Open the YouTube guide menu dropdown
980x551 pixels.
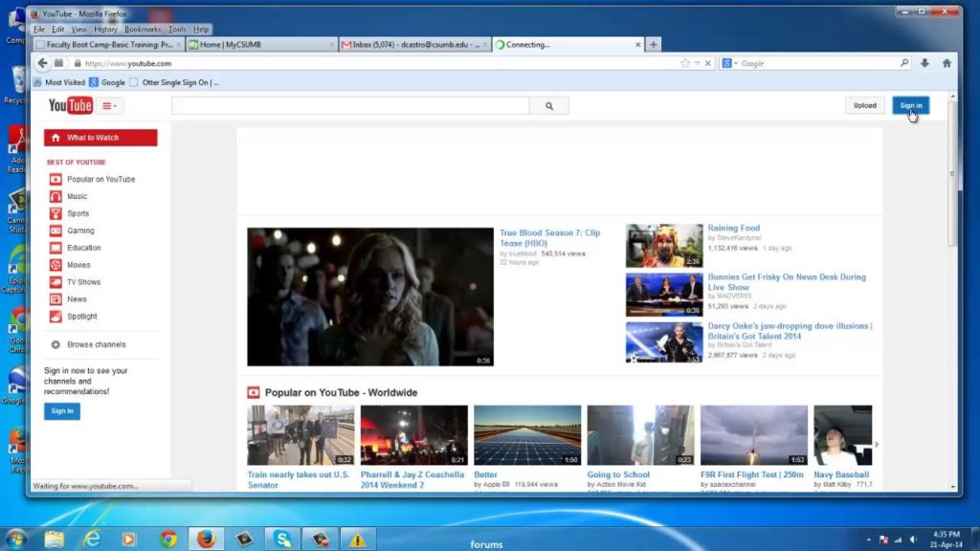pyautogui.click(x=109, y=106)
